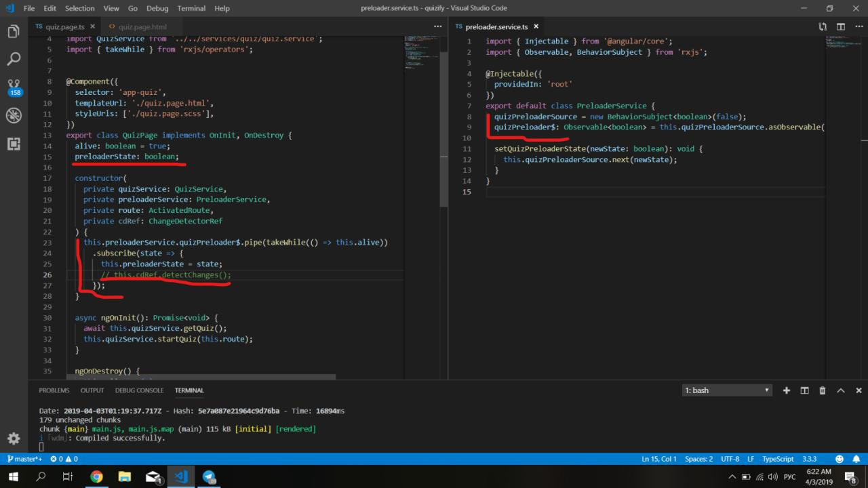Switch to Debug Console panel tab
This screenshot has height=488, width=868.
[139, 390]
